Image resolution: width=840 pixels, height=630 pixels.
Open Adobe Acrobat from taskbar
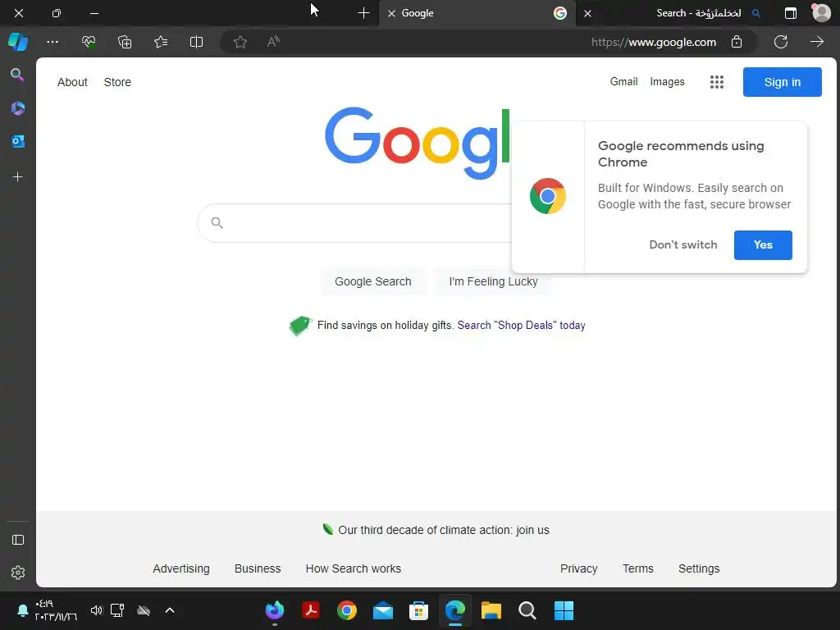[x=311, y=610]
